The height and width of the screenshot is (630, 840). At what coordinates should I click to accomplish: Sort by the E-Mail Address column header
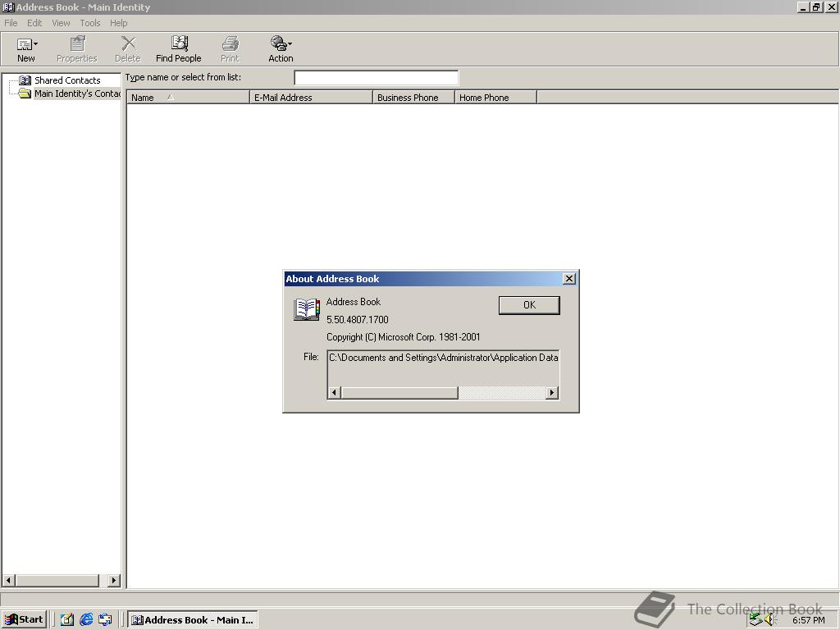pyautogui.click(x=311, y=98)
